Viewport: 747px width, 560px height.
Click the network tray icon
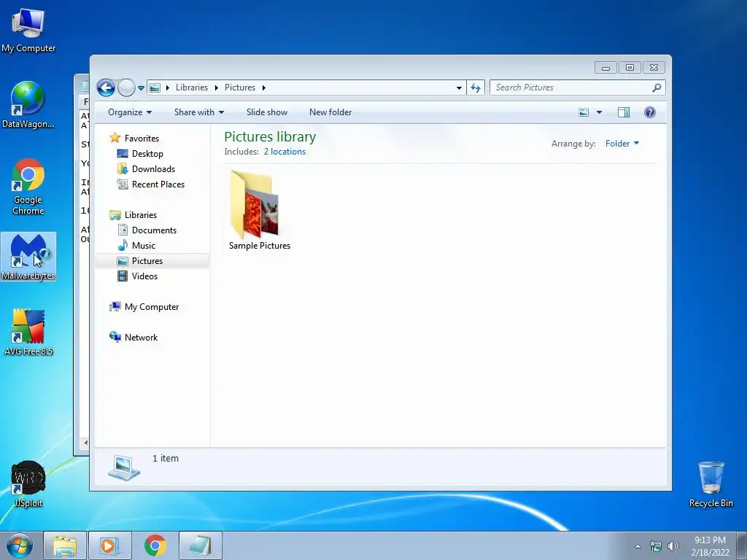tap(656, 546)
